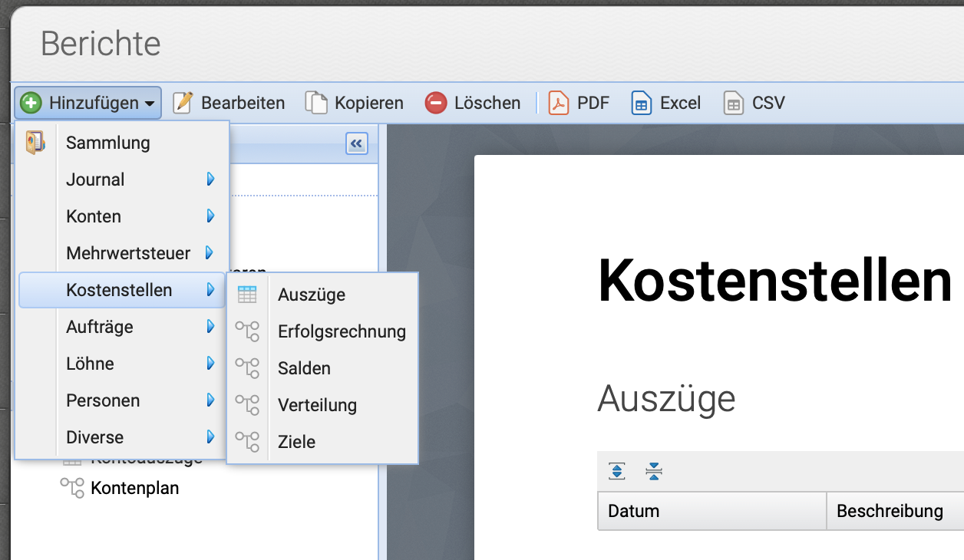Click the arrow next to Mehrwertsteuer
The image size is (964, 560).
[210, 253]
